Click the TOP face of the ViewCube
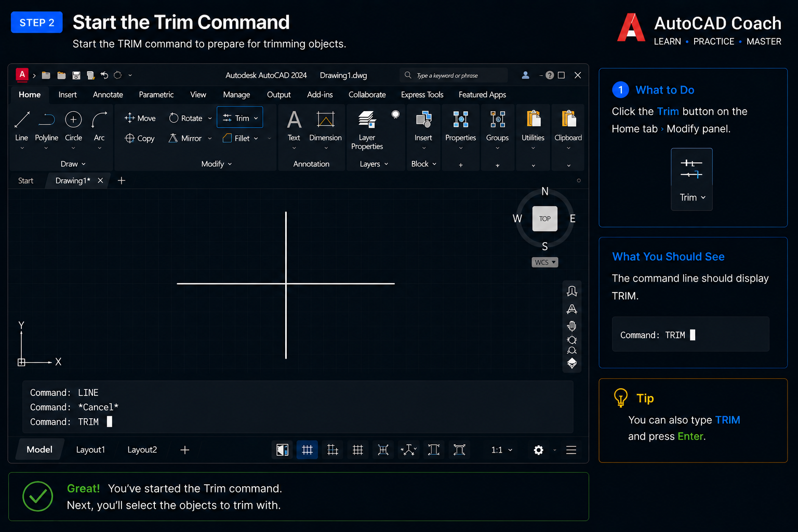This screenshot has width=798, height=532. click(545, 219)
